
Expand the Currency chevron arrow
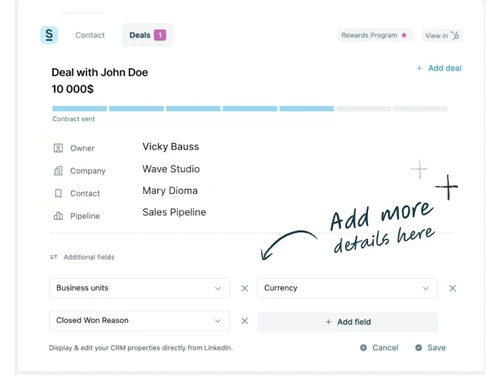pyautogui.click(x=426, y=288)
